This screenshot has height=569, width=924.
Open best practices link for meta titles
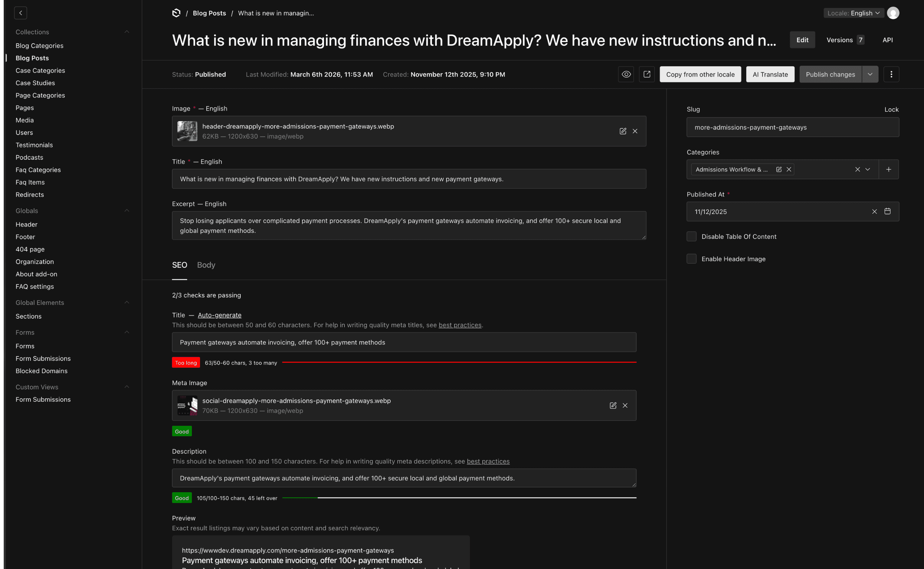tap(460, 325)
